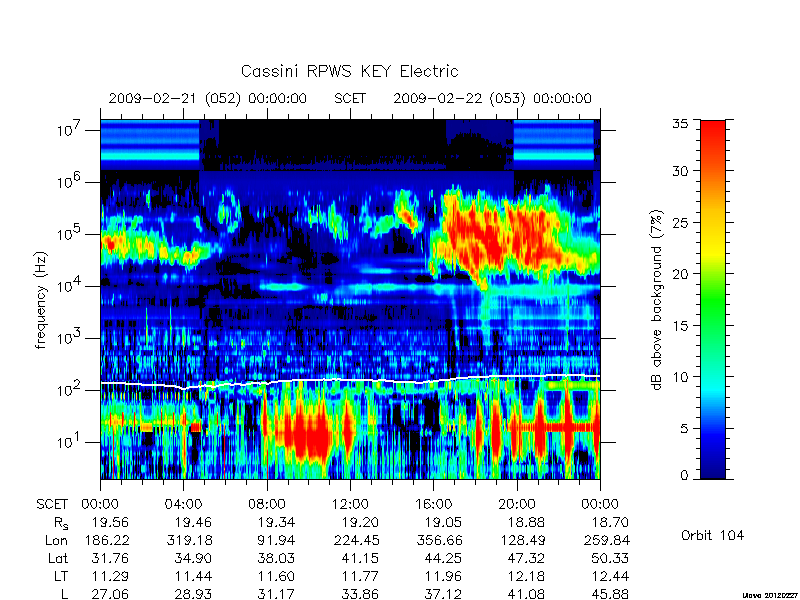The image size is (800, 600).
Task: Click the 10^2 frequency tick label
Action: (70, 389)
